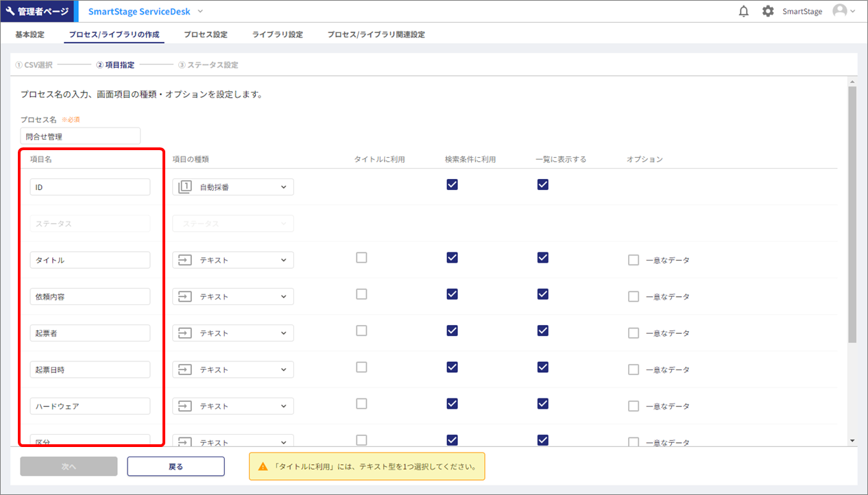Click the vertical scrollbar's down arrow
The height and width of the screenshot is (495, 868).
(x=852, y=441)
